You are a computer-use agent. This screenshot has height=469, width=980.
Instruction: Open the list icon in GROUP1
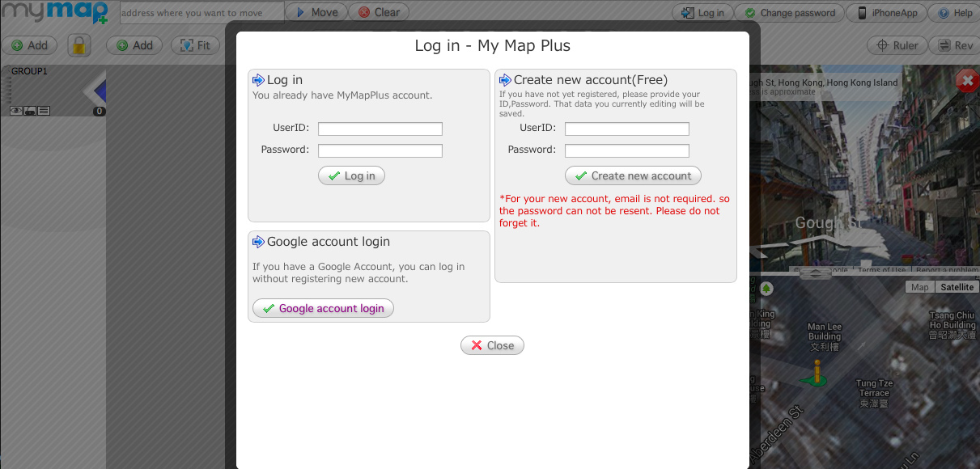(44, 111)
